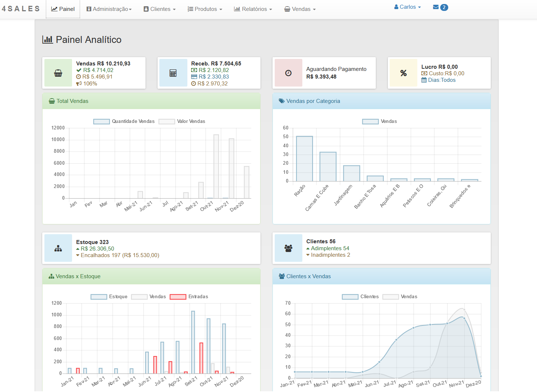Screen dimensions: 537x392
Task: Click the calculator icon in Receb. card
Action: (173, 73)
